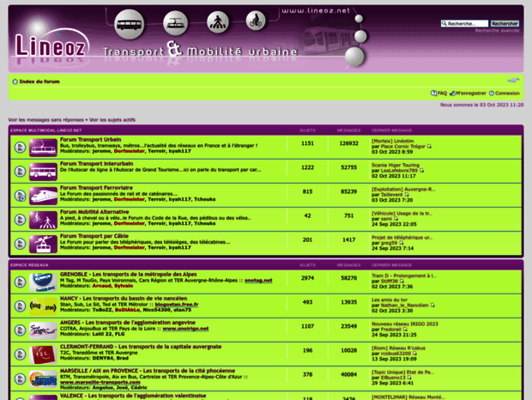532x400 pixels.
Task: View latest post icon by Taillevent
Action: coord(407,194)
